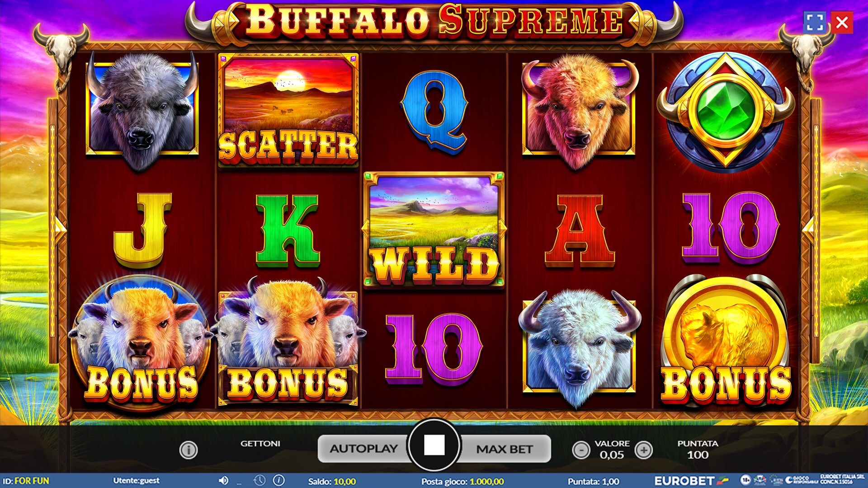Stop the spin with the center square button
This screenshot has width=868, height=488.
[x=434, y=446]
